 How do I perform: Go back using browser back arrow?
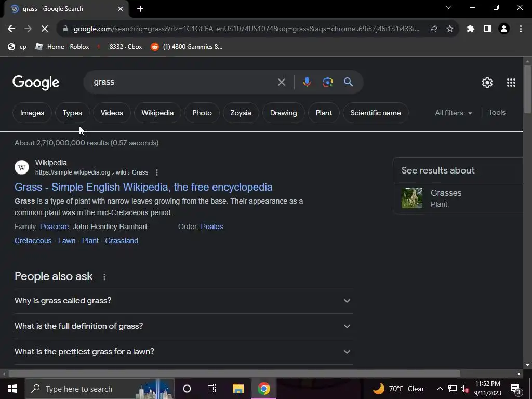click(x=11, y=29)
